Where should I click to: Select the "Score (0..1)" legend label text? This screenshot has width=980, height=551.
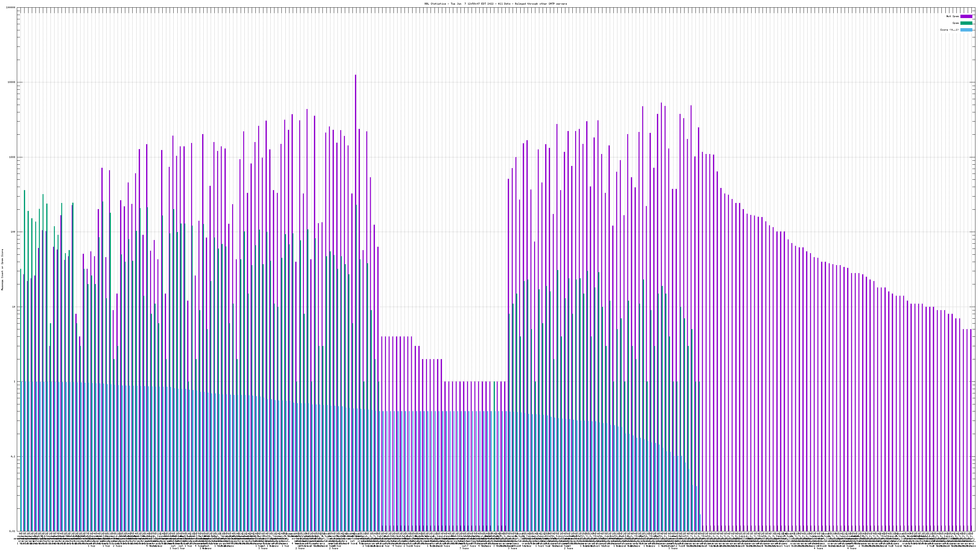949,30
